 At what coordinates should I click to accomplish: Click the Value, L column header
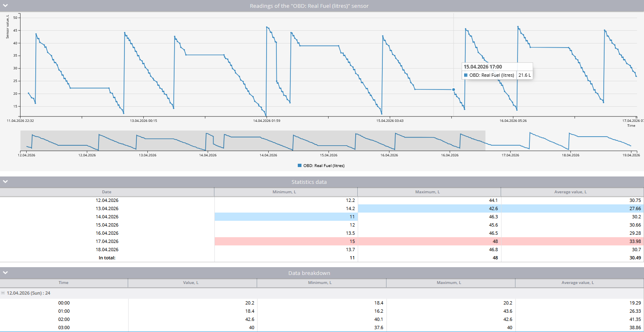click(x=192, y=283)
